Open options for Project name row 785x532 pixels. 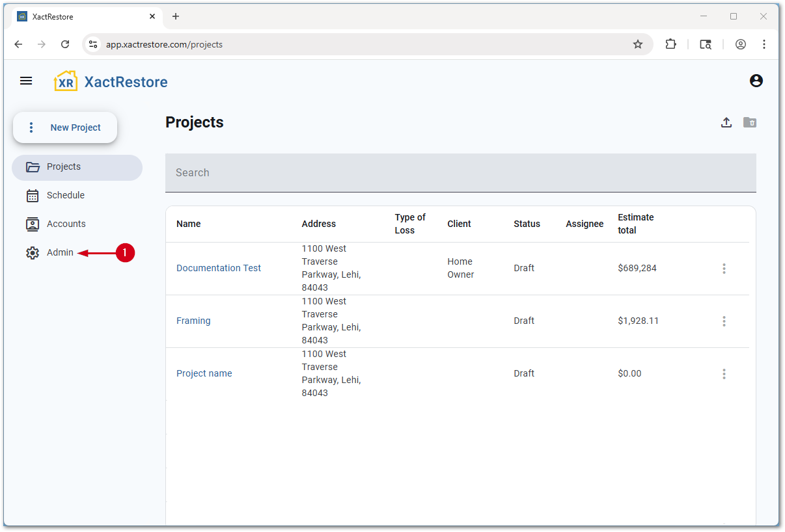[x=724, y=374]
